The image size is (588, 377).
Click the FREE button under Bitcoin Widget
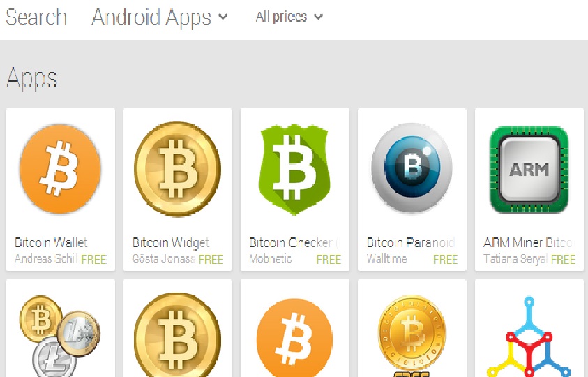point(211,259)
